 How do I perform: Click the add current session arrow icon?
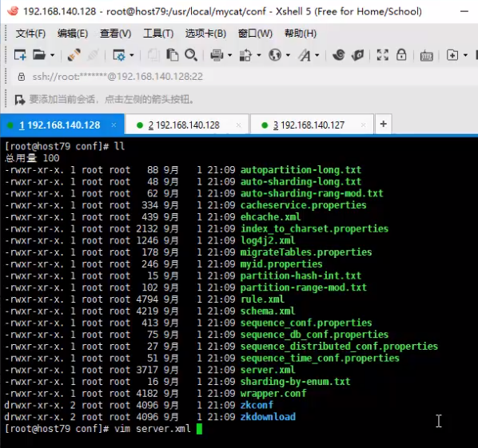(20, 100)
